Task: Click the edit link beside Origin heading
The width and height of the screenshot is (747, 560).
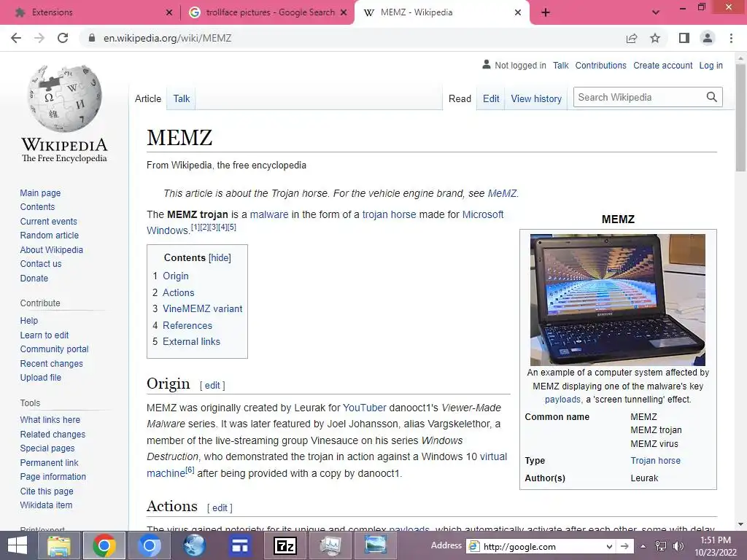Action: 212,385
